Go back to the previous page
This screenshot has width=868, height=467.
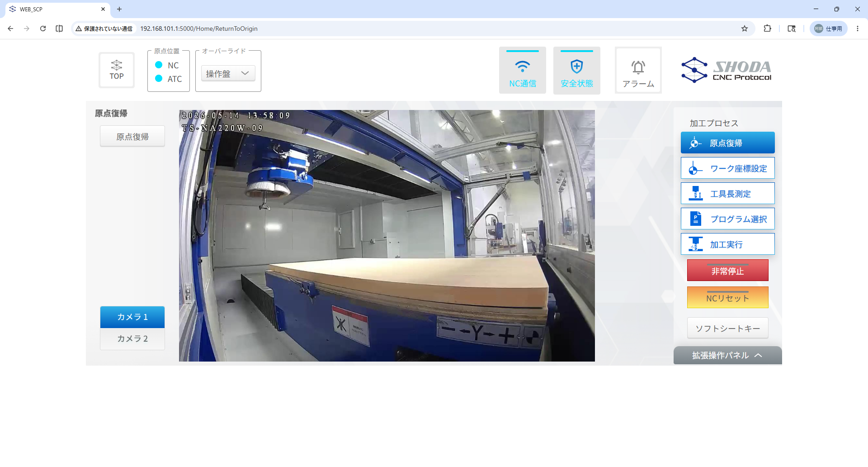(x=10, y=29)
